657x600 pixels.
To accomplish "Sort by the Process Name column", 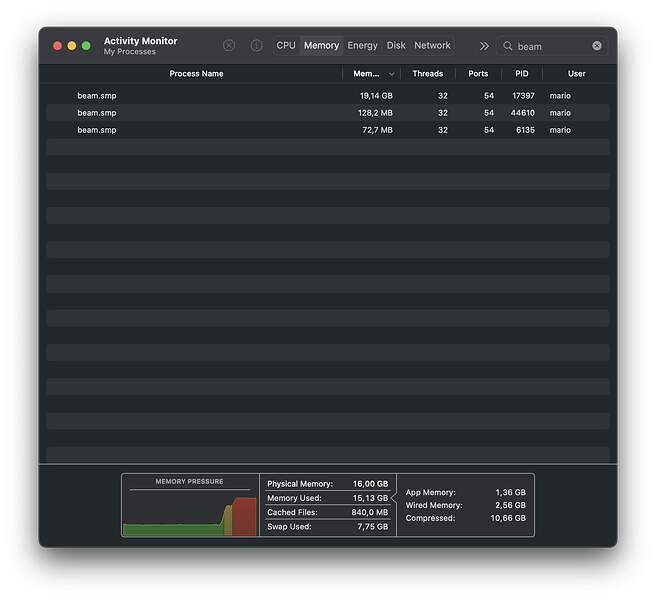I will [196, 74].
